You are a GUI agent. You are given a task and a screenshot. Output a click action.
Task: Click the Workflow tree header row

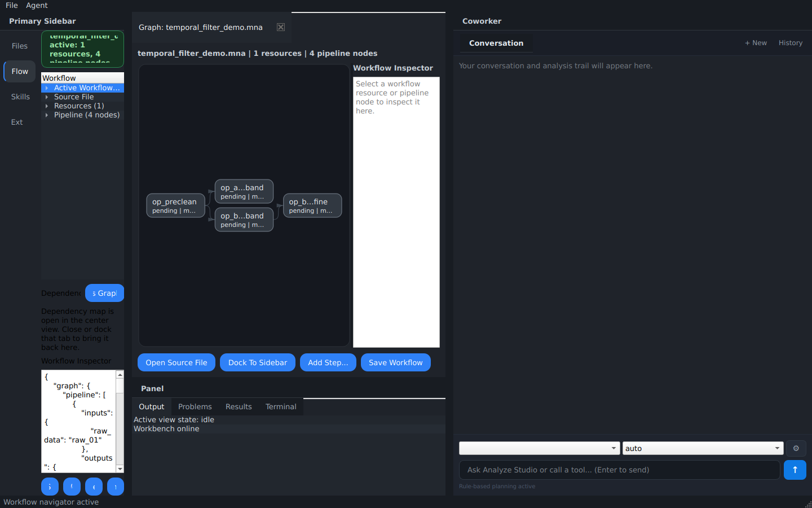(82, 78)
